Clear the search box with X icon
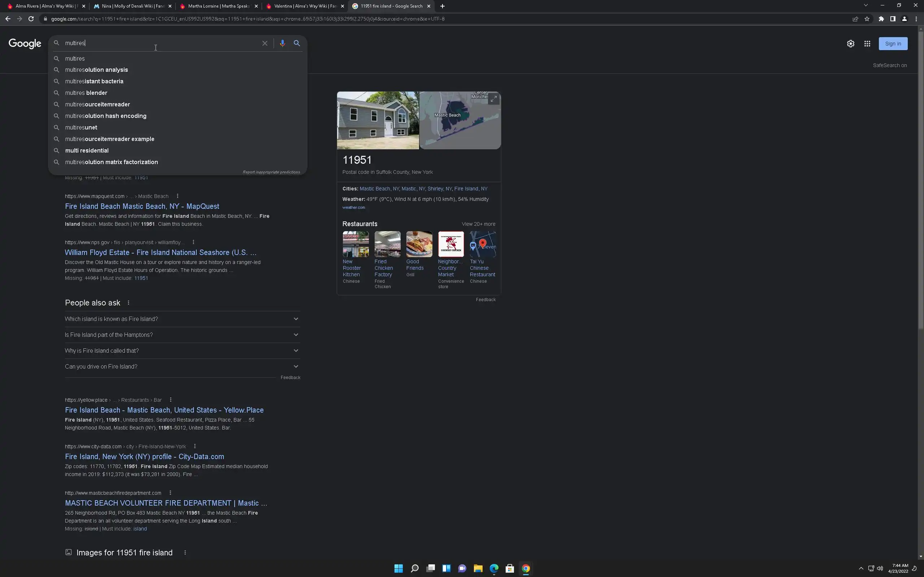The image size is (924, 577). (x=265, y=43)
